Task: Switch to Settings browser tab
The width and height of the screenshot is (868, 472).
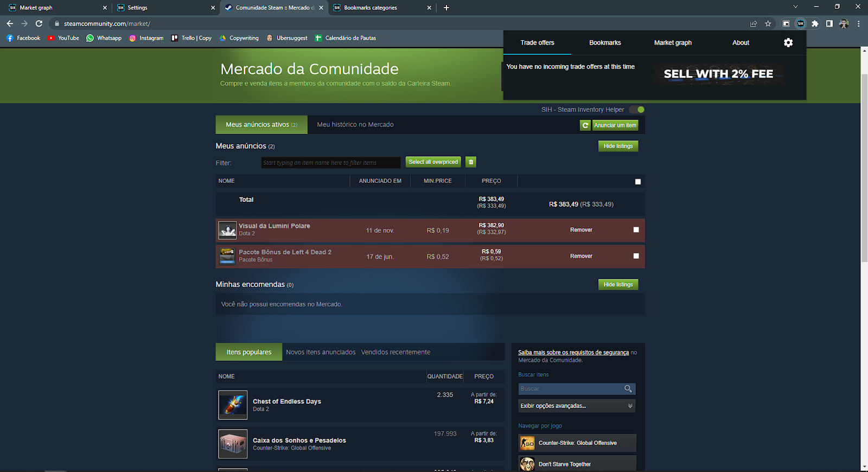Action: click(165, 8)
